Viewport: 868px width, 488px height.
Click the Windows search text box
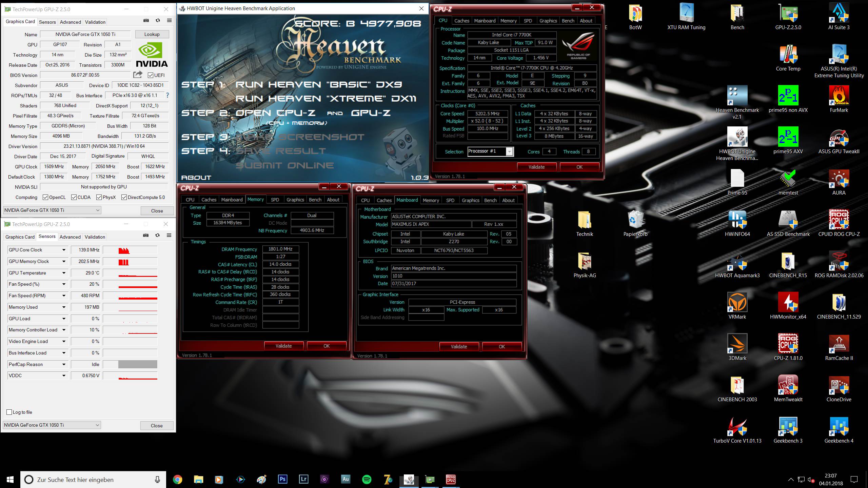tap(93, 480)
